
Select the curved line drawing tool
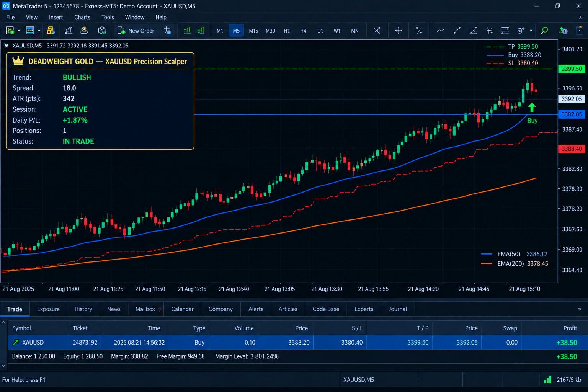coord(441,31)
